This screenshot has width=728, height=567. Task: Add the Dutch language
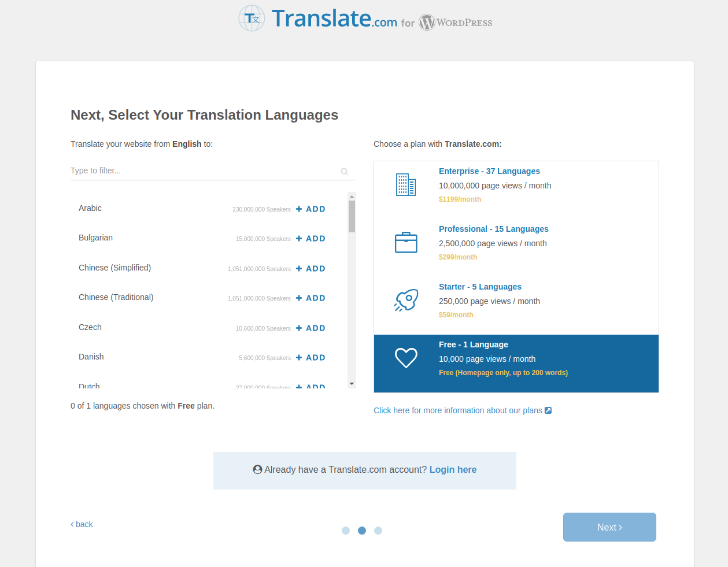311,386
